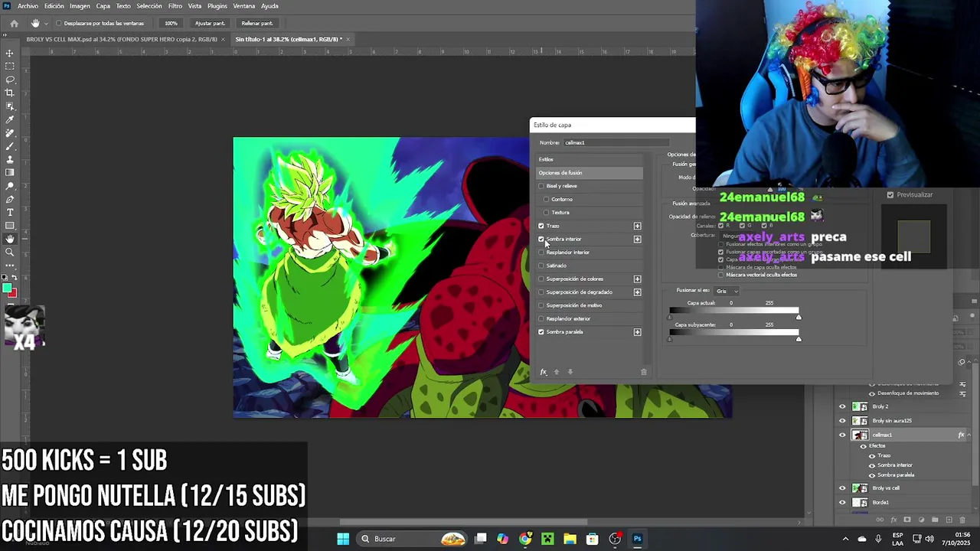Select the Clone Stamp tool
This screenshot has height=551, width=980.
click(10, 159)
